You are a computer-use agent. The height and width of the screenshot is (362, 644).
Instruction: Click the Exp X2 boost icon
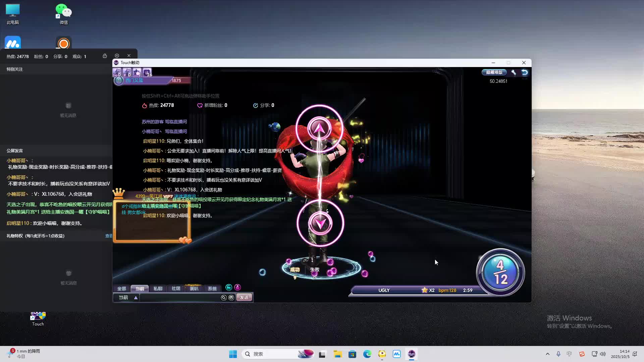[x=117, y=72]
